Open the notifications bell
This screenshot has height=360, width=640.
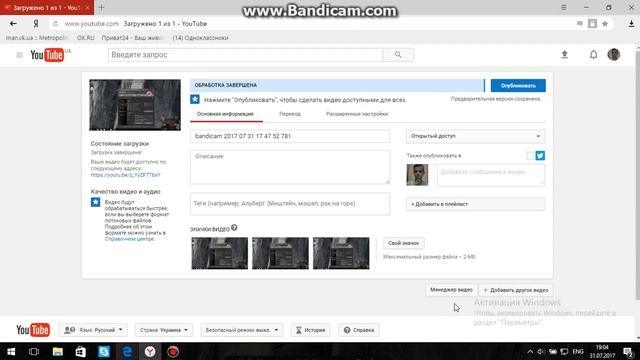coord(593,55)
